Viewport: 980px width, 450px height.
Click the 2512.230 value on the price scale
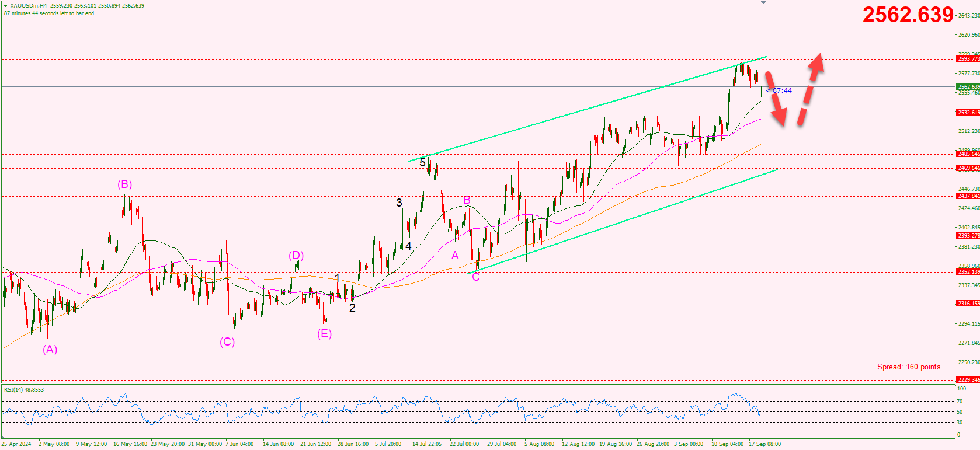(969, 131)
